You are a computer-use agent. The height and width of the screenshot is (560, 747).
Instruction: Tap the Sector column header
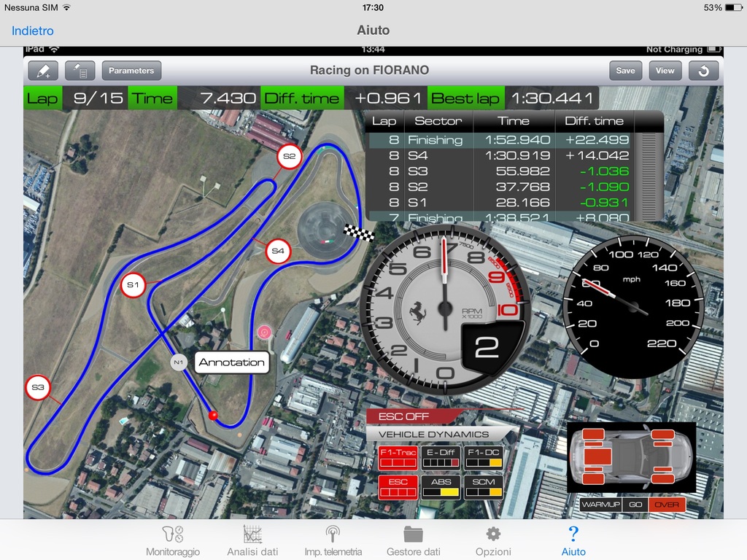pyautogui.click(x=438, y=122)
